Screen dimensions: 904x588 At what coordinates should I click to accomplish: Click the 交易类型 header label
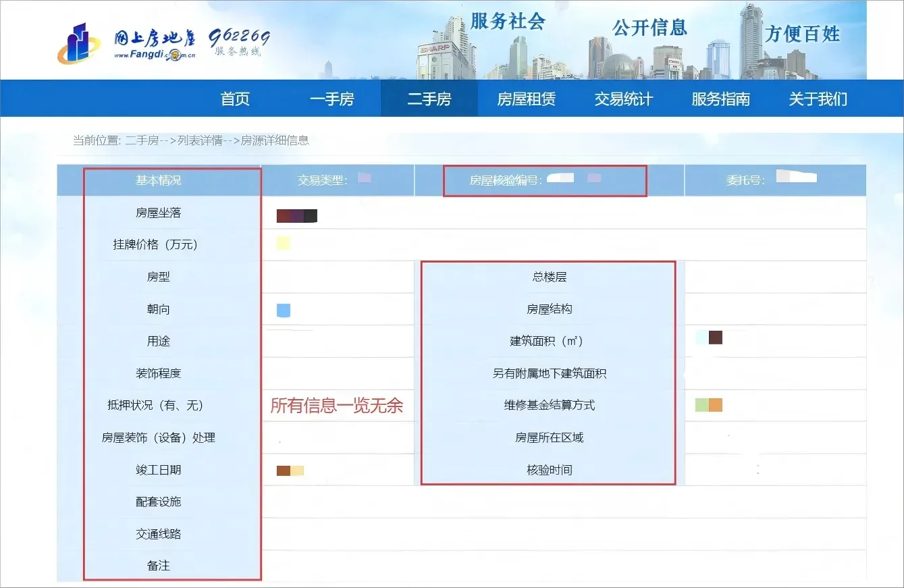(323, 180)
